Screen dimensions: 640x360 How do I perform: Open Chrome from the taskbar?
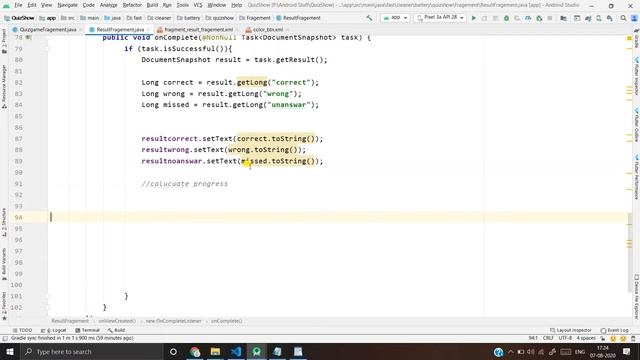click(195, 351)
